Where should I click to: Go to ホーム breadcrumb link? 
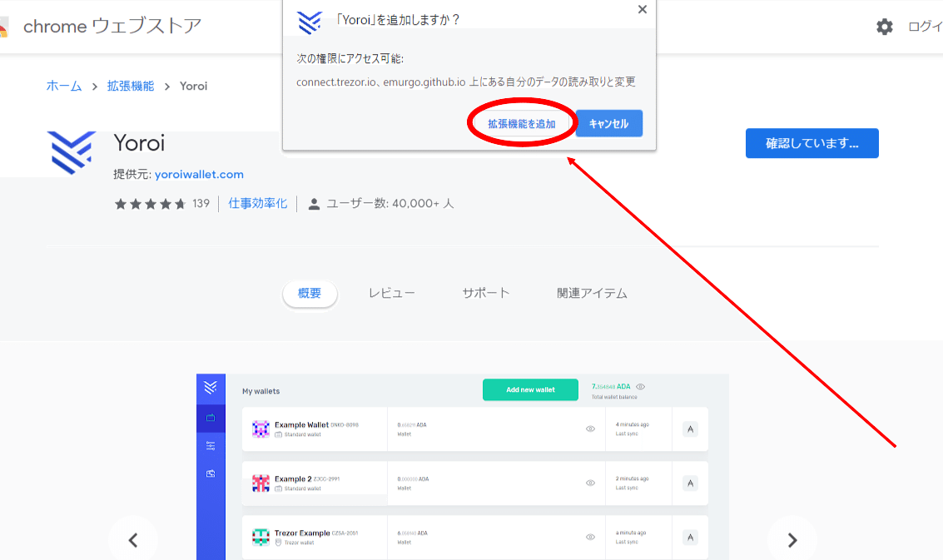coord(64,86)
